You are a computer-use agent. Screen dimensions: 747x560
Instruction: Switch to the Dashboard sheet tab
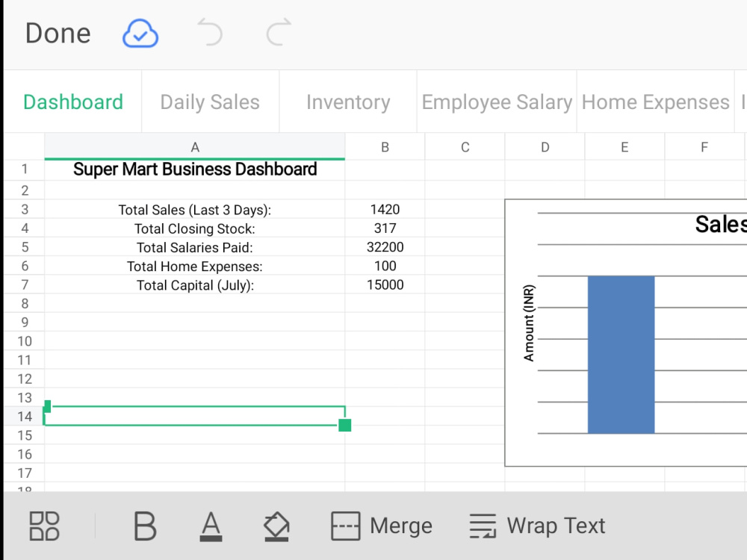pos(73,102)
